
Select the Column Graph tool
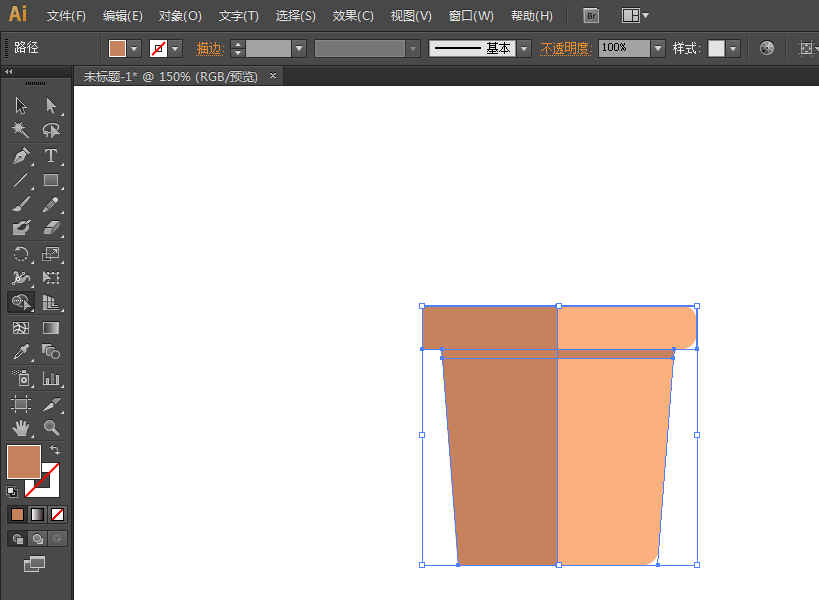[51, 378]
